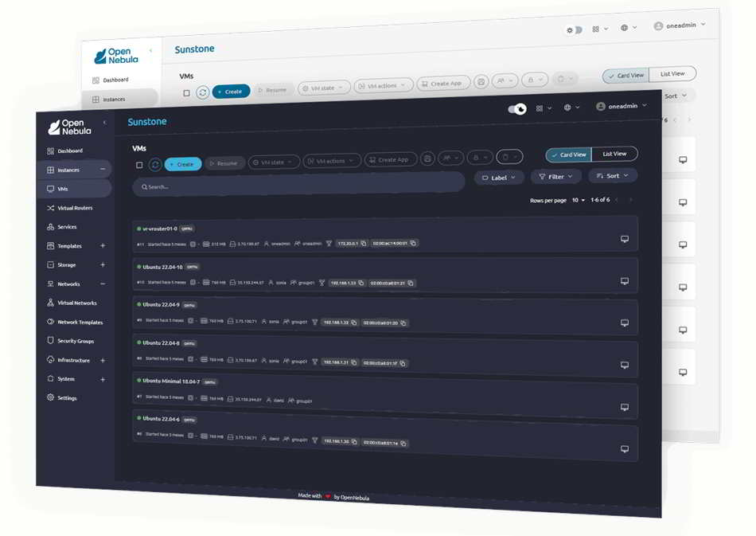This screenshot has height=536, width=756.
Task: Click the save/backup icon in the light window toolbar
Action: (x=481, y=82)
